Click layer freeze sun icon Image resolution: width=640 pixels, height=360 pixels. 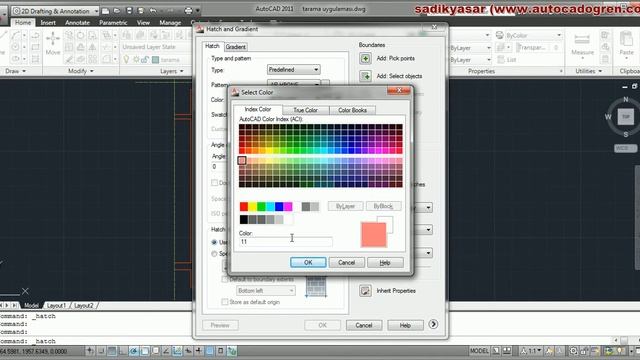pos(136,60)
